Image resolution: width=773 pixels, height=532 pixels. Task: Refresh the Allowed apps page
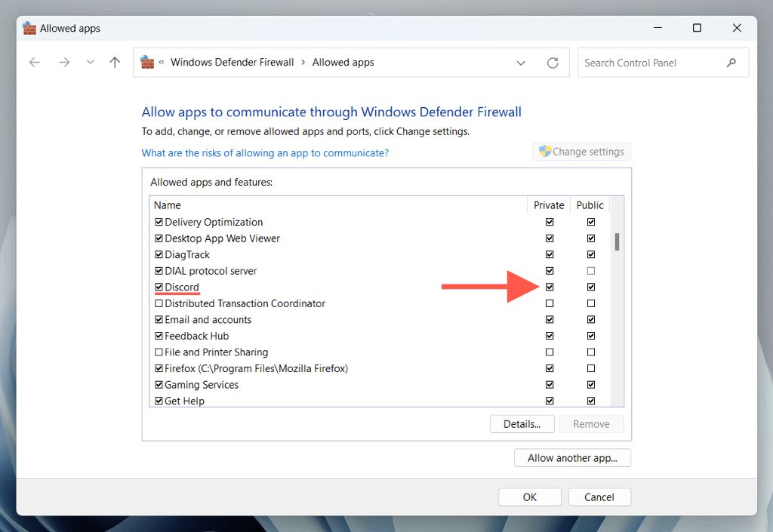pos(553,63)
